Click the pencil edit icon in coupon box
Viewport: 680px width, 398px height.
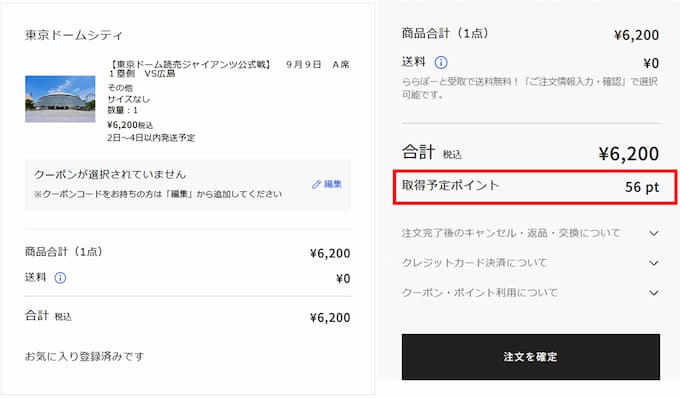[316, 184]
